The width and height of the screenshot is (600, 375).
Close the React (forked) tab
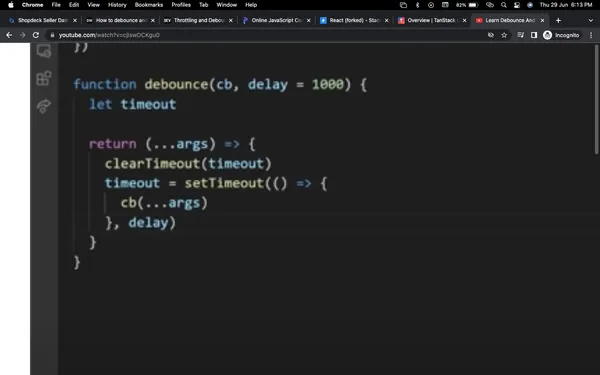click(386, 21)
